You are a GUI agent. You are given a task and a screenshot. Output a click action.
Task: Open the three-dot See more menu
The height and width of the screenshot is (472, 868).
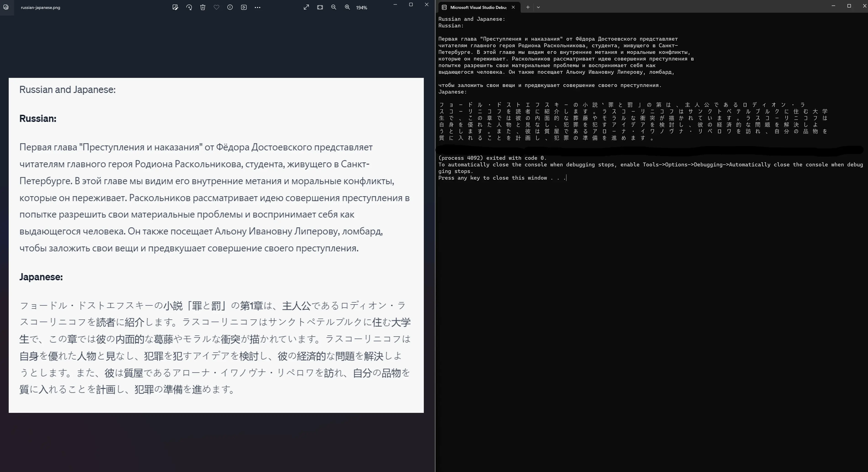[258, 7]
